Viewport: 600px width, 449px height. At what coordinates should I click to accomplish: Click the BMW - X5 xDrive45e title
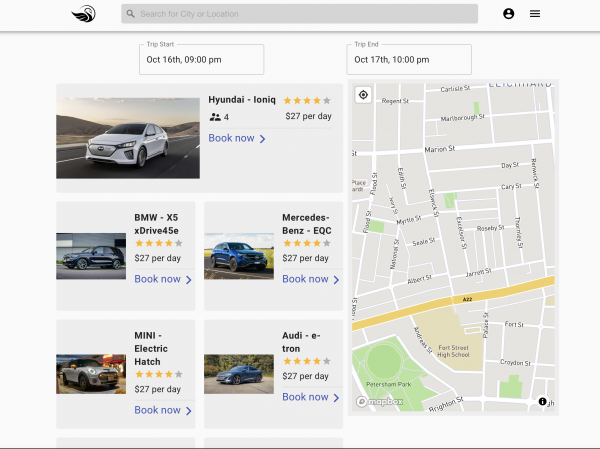click(x=156, y=224)
